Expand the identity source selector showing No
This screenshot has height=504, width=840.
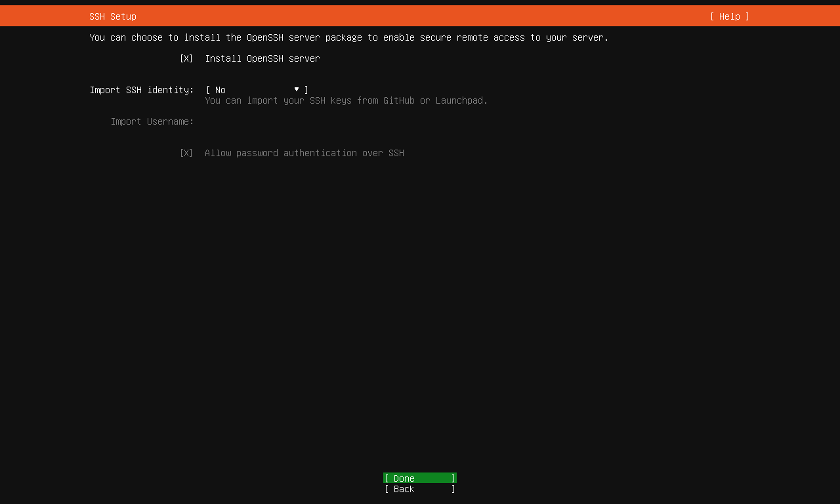(x=256, y=90)
